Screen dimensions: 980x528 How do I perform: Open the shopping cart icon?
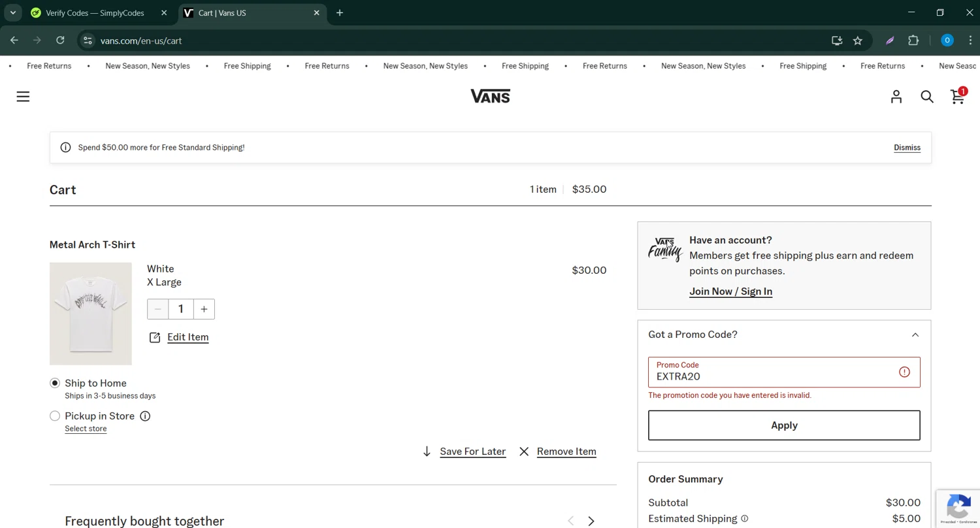tap(958, 96)
